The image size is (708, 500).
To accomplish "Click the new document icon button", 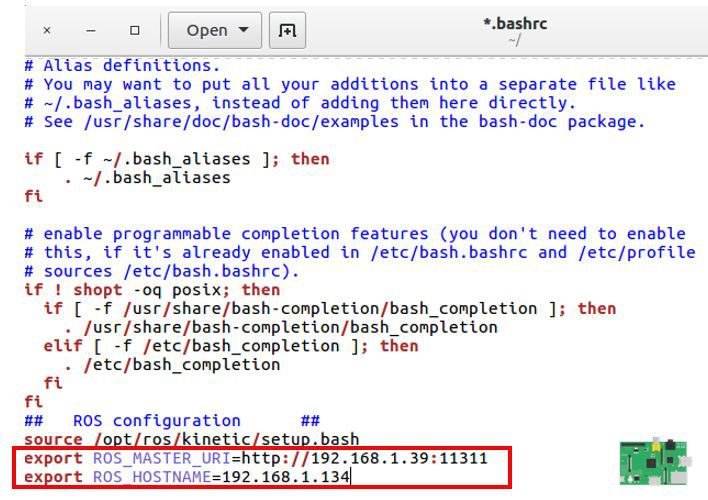I will [x=287, y=30].
